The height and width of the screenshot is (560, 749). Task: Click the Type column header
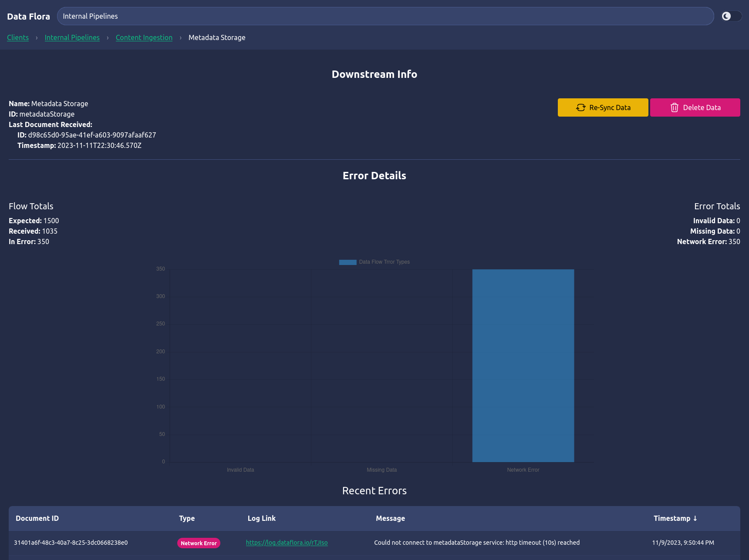(x=187, y=518)
